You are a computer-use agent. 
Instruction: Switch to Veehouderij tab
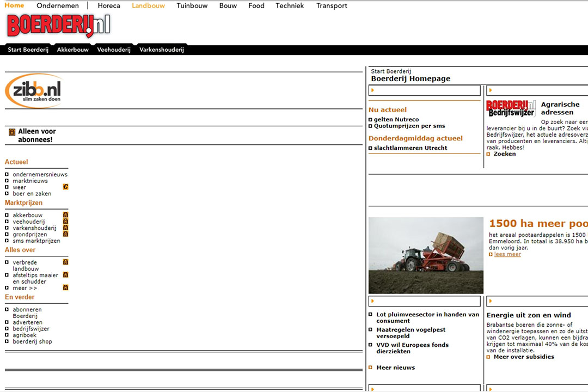point(114,50)
